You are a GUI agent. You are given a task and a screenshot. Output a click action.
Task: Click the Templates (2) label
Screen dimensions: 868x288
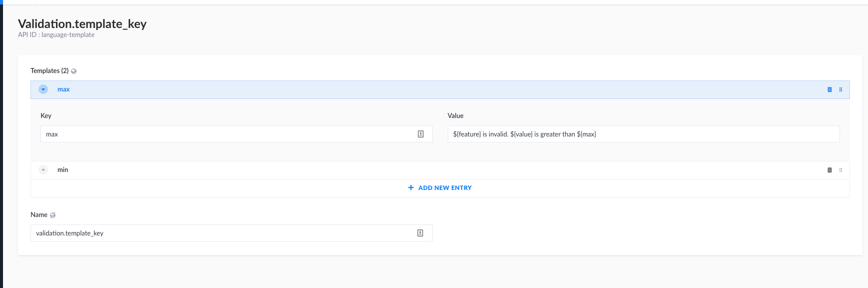point(50,71)
